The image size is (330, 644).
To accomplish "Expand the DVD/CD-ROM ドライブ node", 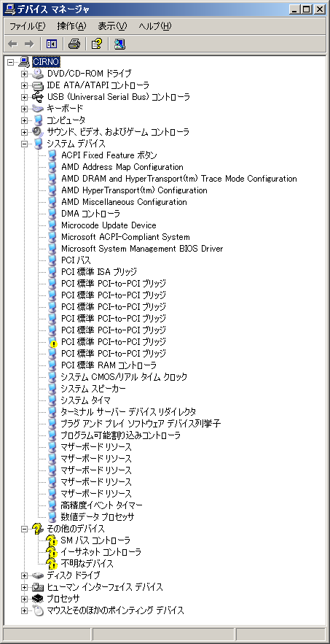I will (25, 74).
